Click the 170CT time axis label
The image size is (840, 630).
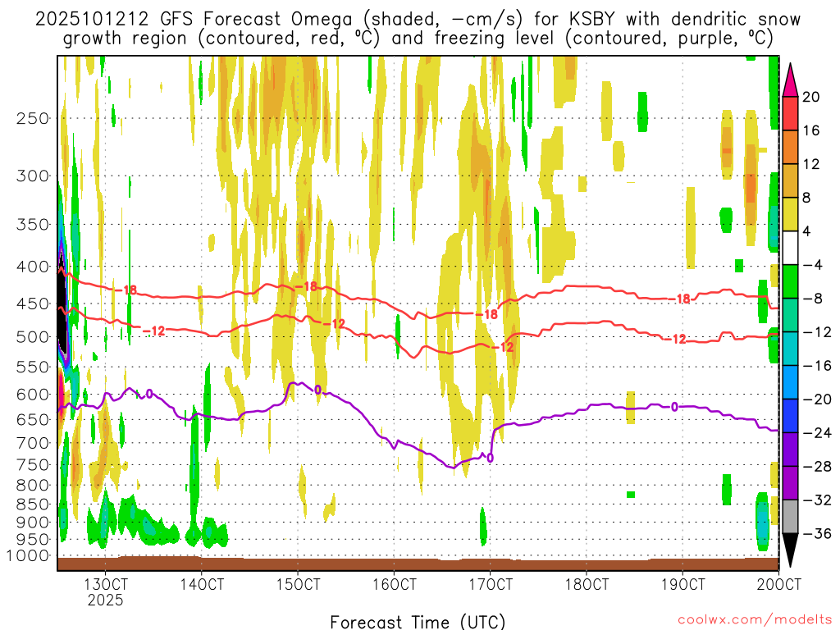pyautogui.click(x=491, y=583)
